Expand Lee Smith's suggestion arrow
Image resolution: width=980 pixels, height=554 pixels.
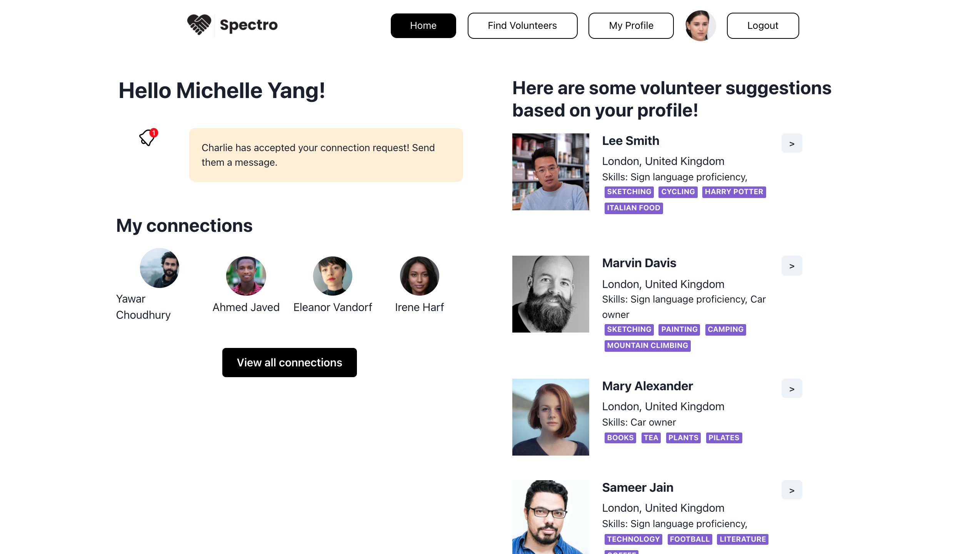(x=792, y=143)
